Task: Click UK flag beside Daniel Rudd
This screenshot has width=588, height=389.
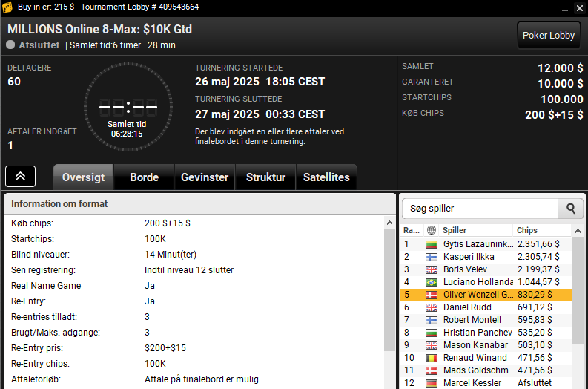Action: coord(432,307)
